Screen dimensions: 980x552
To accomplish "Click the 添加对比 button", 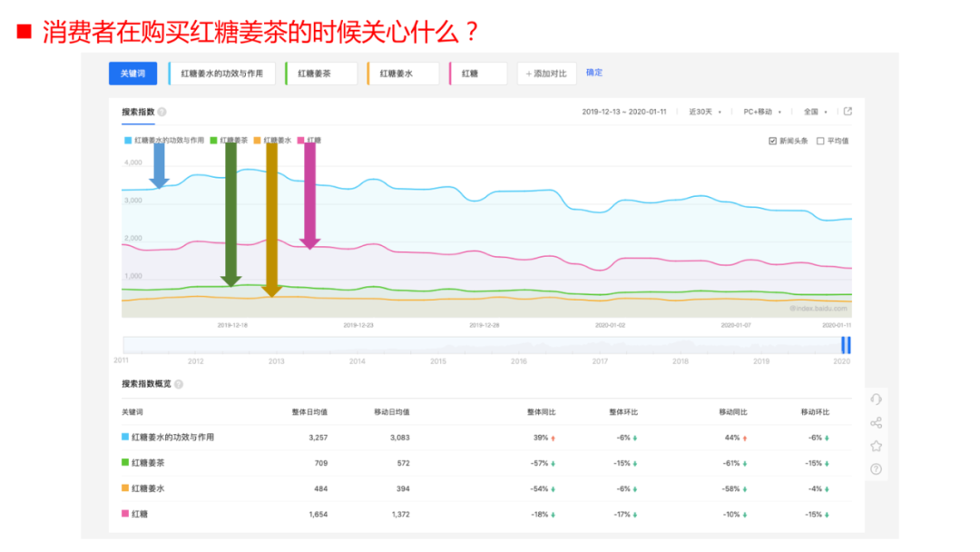I will click(x=546, y=74).
